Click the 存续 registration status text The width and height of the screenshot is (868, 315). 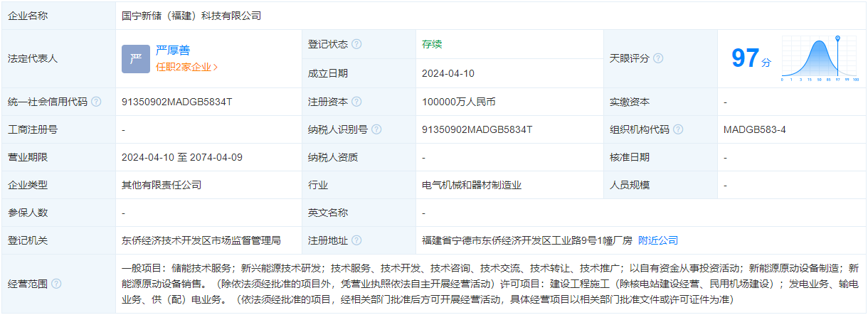(432, 44)
